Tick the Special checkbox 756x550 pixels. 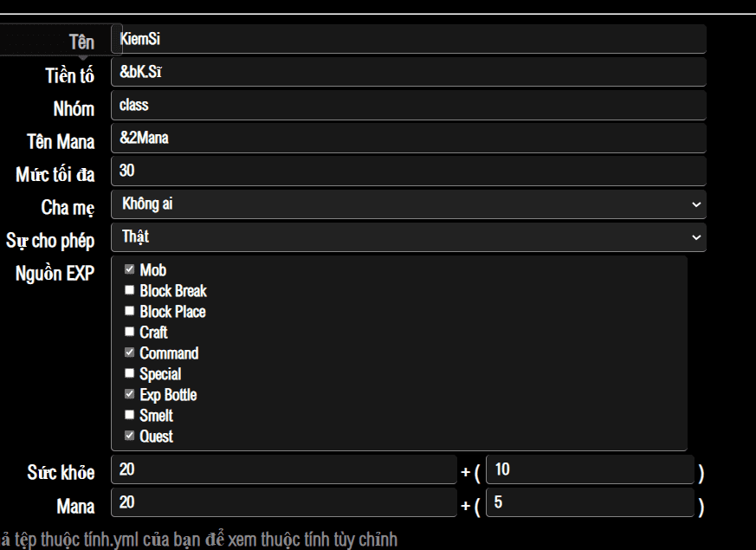[130, 374]
